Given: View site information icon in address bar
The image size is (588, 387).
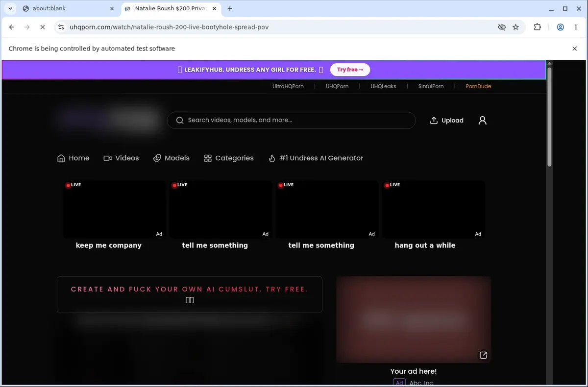Looking at the screenshot, I should pyautogui.click(x=61, y=27).
